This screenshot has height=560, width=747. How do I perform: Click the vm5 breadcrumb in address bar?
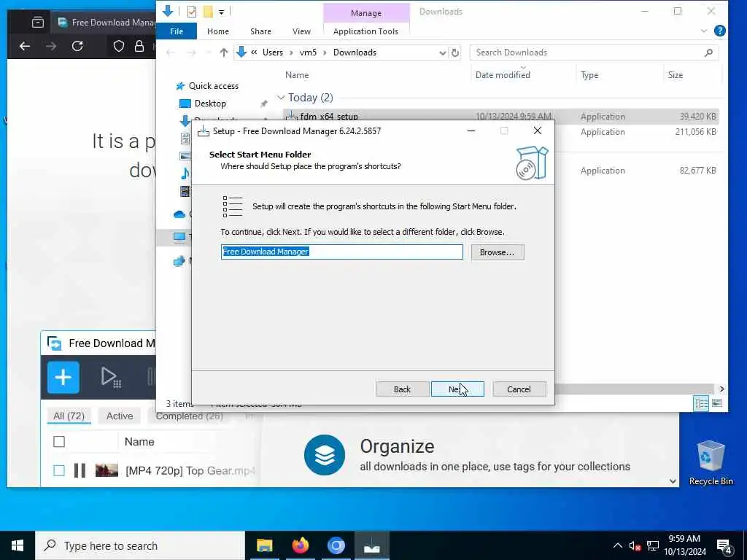pyautogui.click(x=308, y=52)
